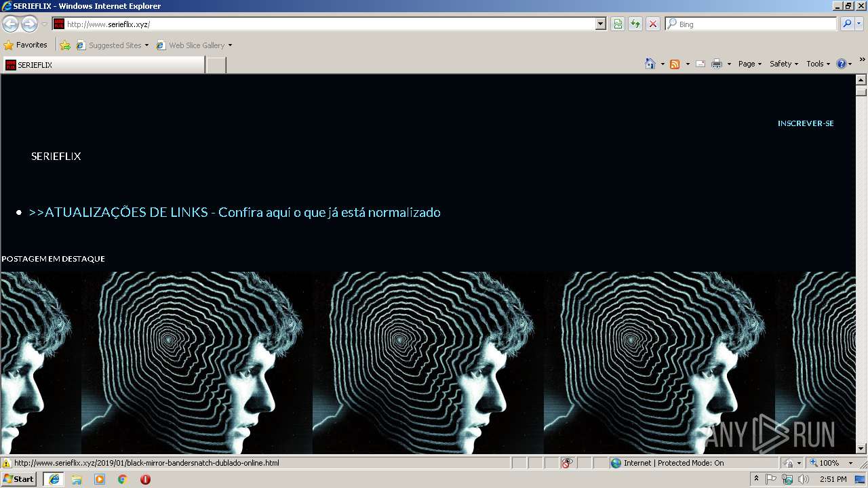
Task: Open ATUALIZAÇÕES DE LINKS announcement link
Action: coord(235,212)
